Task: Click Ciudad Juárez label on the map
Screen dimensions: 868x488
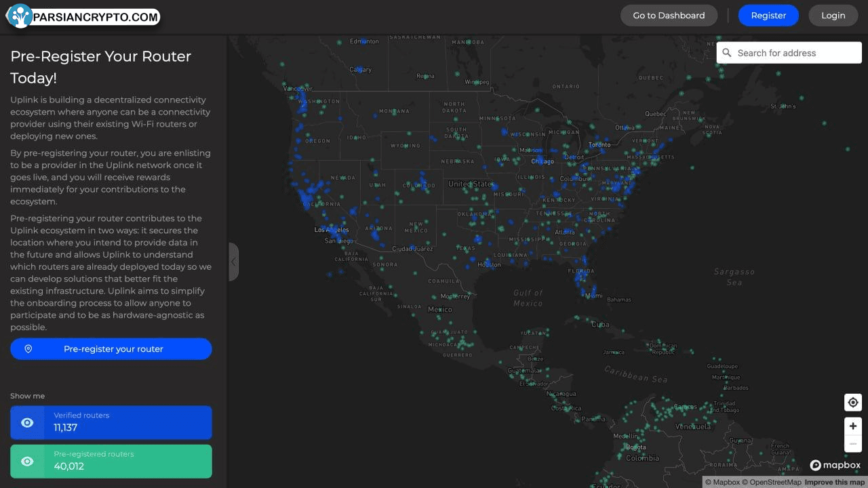Action: (412, 249)
